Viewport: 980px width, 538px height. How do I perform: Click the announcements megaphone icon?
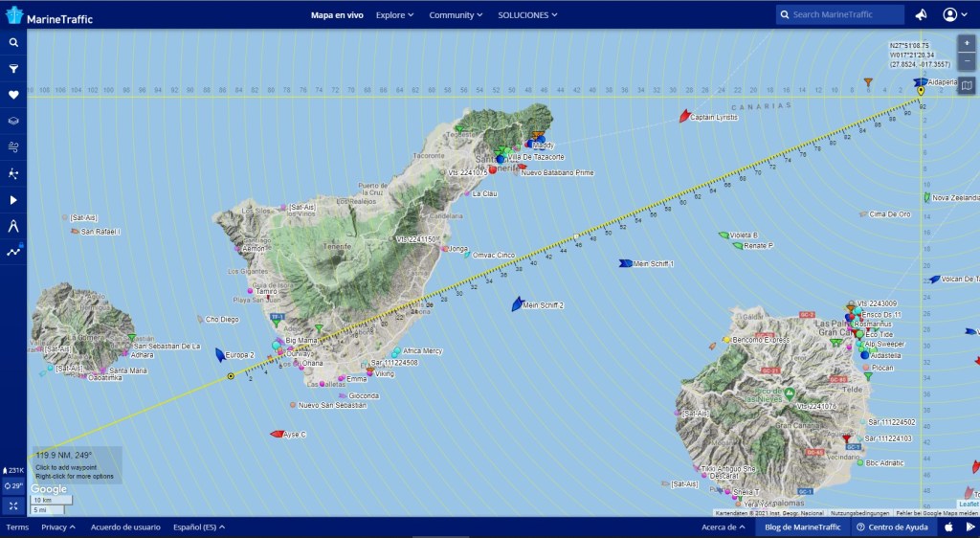[921, 14]
